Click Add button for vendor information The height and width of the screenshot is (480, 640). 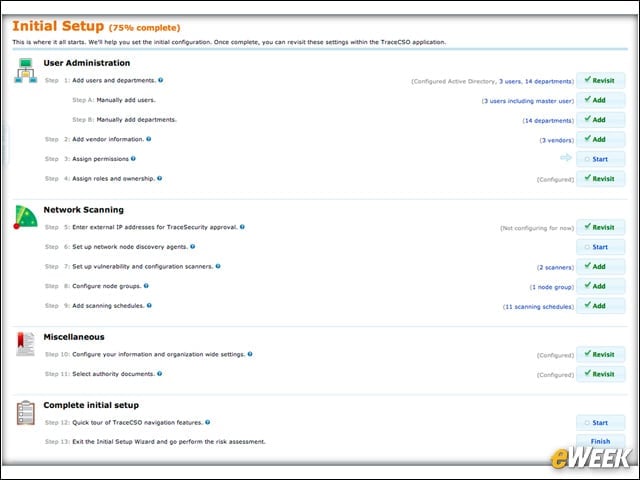pos(600,139)
